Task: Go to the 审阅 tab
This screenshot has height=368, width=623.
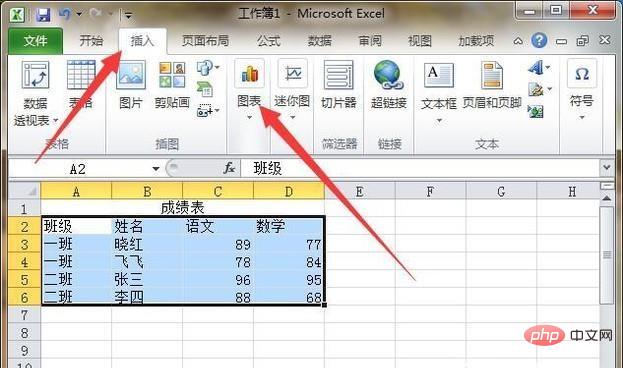Action: tap(370, 41)
